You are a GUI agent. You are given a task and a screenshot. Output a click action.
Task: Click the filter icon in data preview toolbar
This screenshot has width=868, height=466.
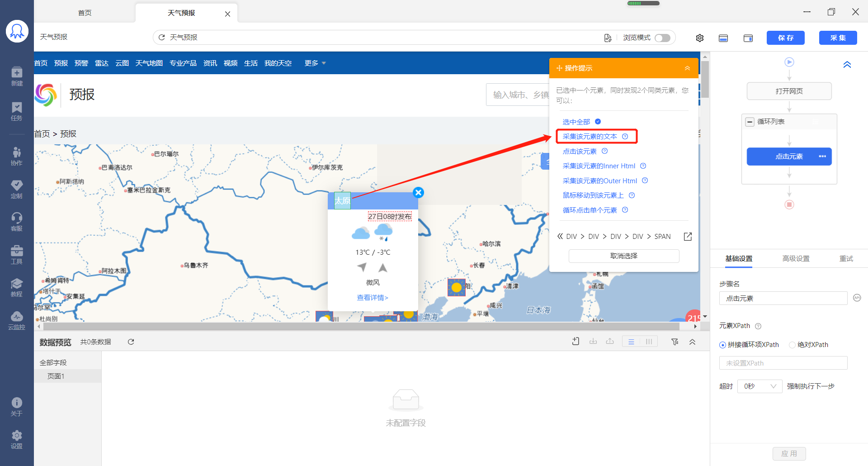[675, 342]
